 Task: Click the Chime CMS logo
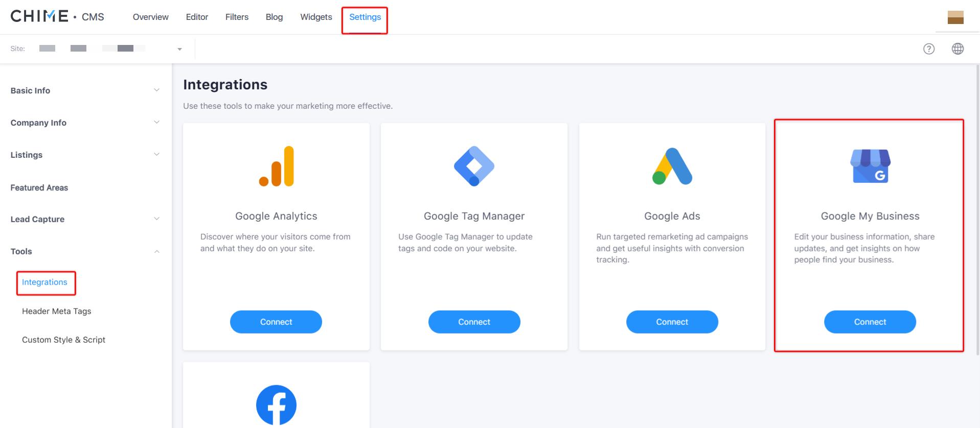coord(57,16)
